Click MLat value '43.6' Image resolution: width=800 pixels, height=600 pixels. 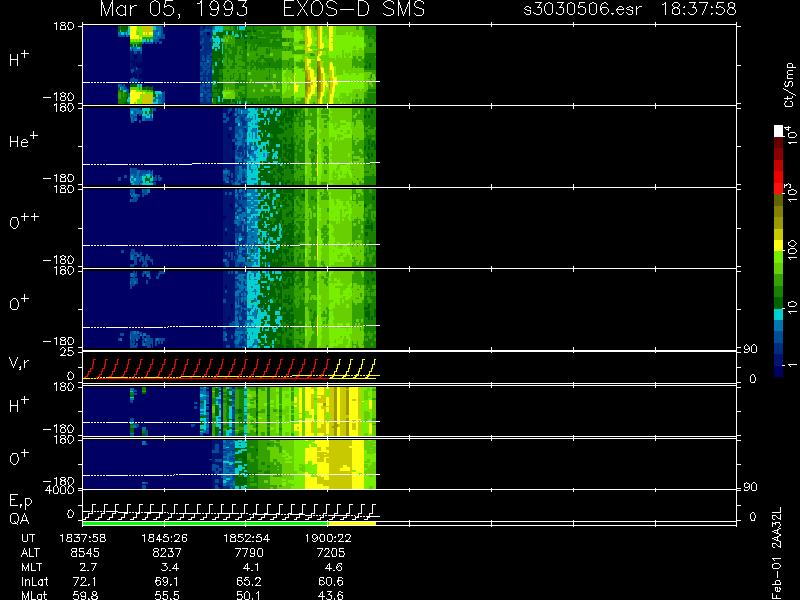[331, 595]
